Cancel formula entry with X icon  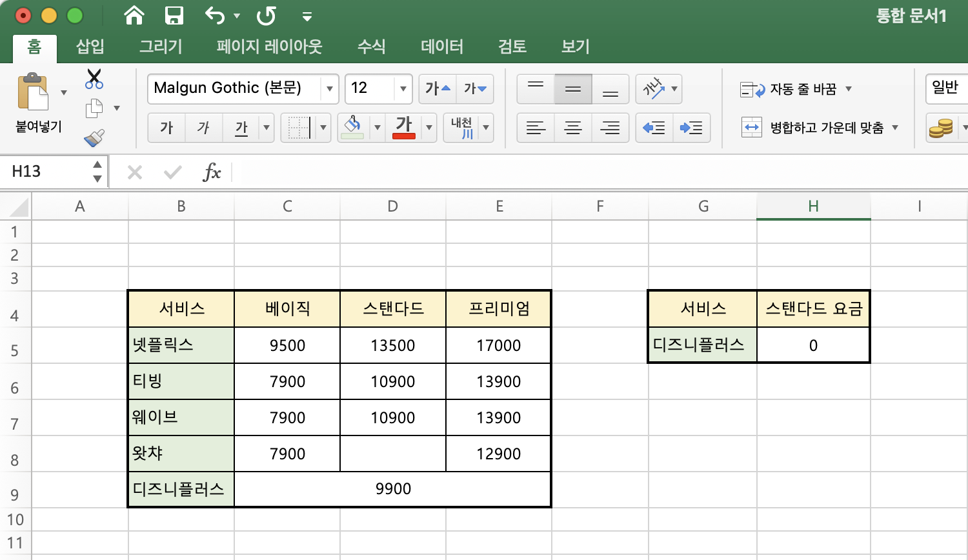(135, 172)
